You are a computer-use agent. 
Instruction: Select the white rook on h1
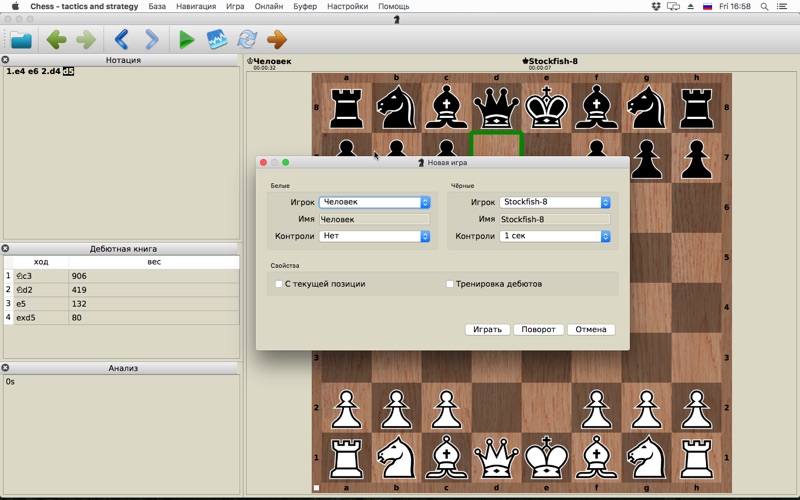pyautogui.click(x=696, y=458)
